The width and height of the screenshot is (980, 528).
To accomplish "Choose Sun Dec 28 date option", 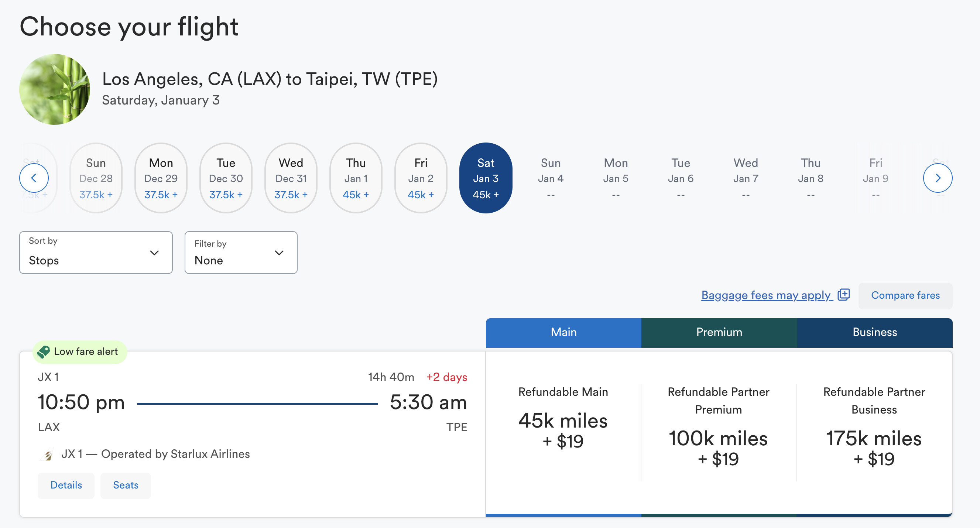I will (96, 178).
